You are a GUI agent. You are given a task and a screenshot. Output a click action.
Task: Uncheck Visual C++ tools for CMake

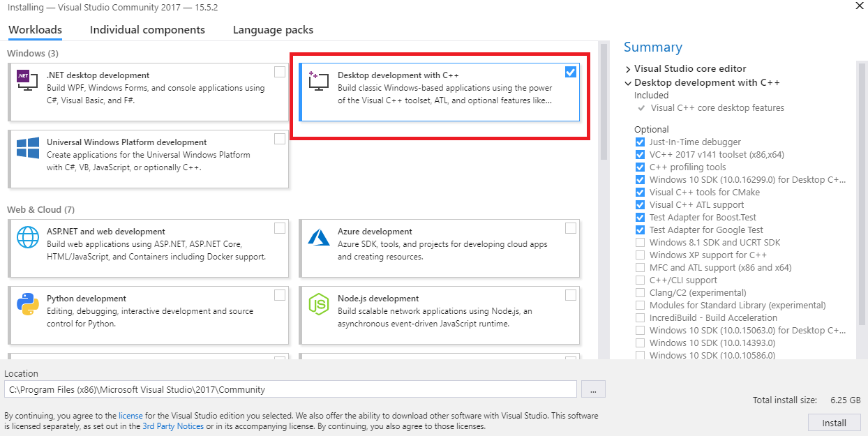[640, 193]
